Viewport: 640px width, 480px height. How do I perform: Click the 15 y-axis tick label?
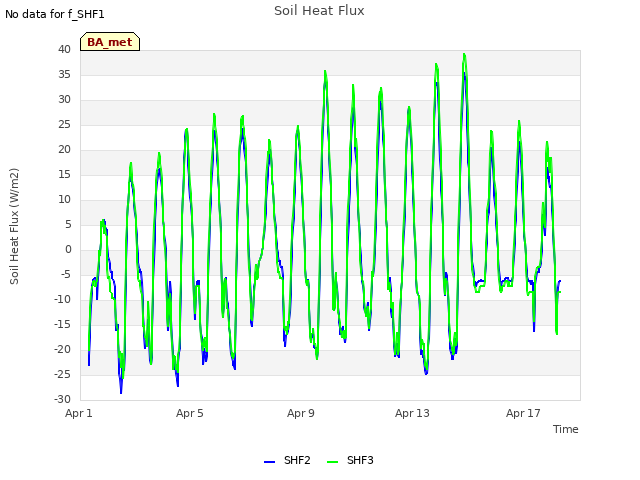64,174
